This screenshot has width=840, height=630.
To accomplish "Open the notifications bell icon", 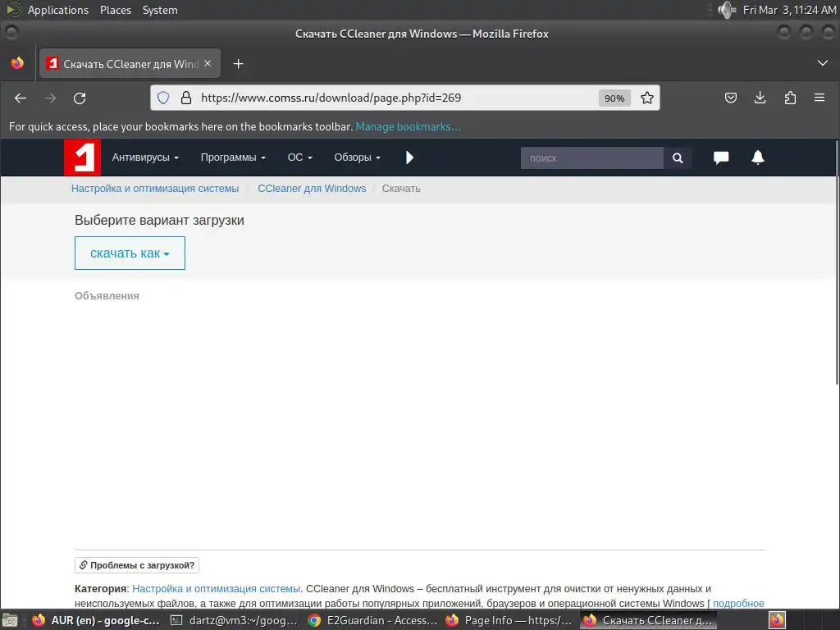I will [757, 157].
